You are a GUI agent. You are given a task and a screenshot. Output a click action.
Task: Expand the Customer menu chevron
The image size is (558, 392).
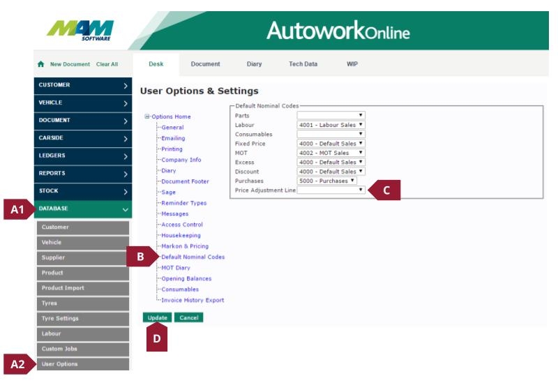click(x=125, y=86)
